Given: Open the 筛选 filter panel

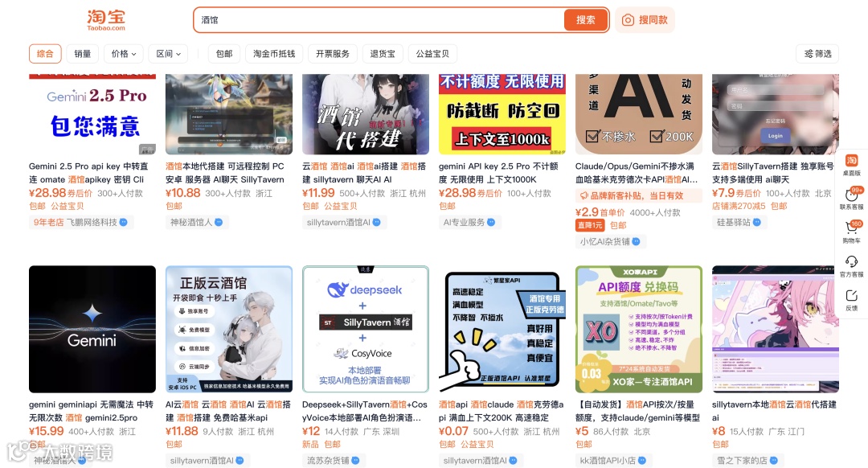Looking at the screenshot, I should click(817, 54).
